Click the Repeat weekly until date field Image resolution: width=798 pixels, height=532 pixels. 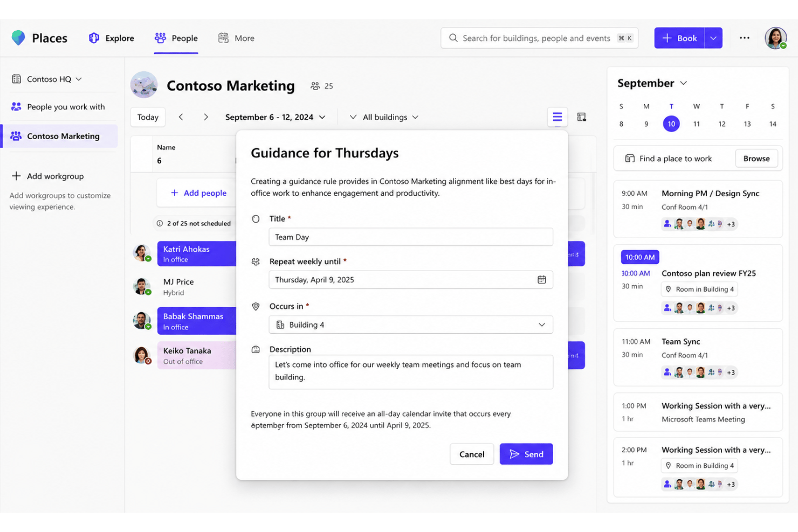click(411, 280)
